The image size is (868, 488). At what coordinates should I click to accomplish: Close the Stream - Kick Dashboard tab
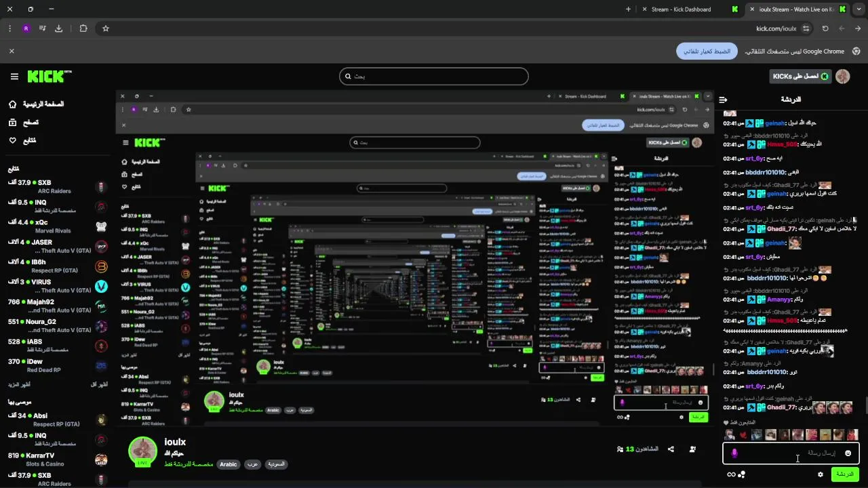click(643, 9)
